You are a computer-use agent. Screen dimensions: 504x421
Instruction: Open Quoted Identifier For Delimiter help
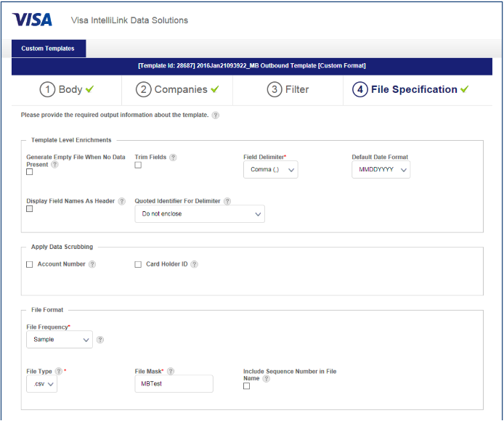click(227, 201)
